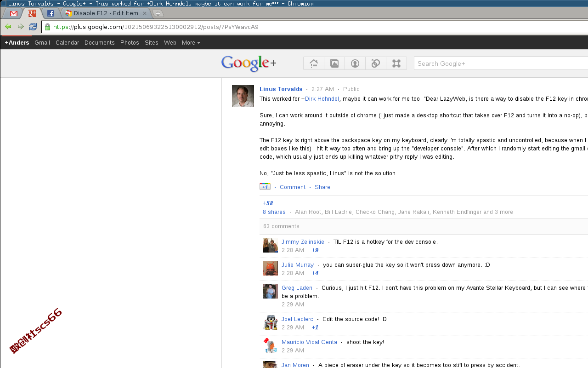
Task: Click +4 on Julie Murray's comment
Action: (315, 273)
